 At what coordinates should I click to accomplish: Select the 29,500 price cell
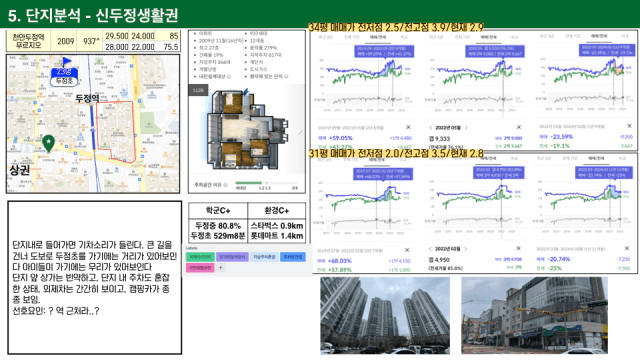(117, 36)
